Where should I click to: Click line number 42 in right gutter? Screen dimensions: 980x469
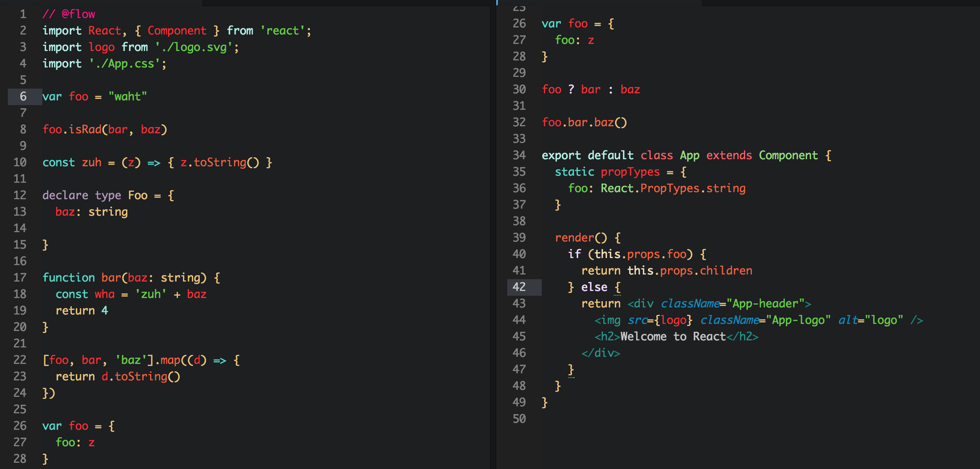(x=519, y=287)
